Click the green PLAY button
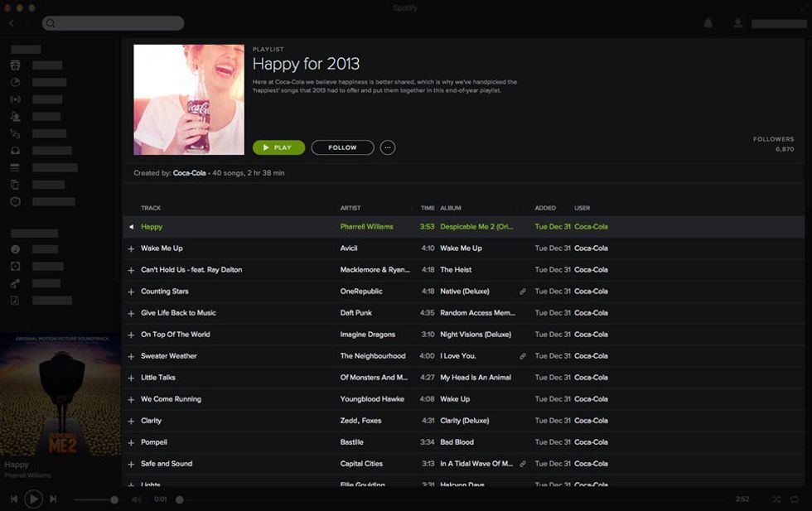The image size is (812, 511). 278,147
